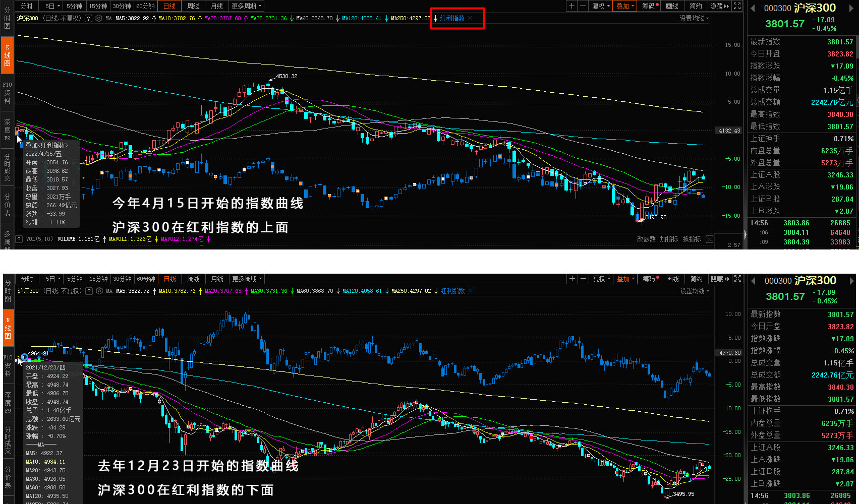Click 换指标 link in the volume panel
Image resolution: width=859 pixels, height=504 pixels.
(x=692, y=239)
